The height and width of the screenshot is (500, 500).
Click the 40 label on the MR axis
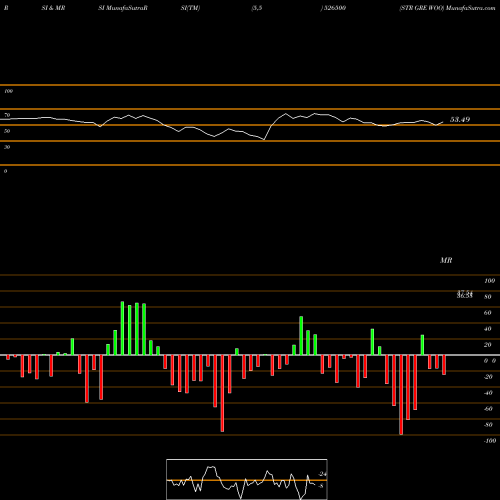coord(488,329)
